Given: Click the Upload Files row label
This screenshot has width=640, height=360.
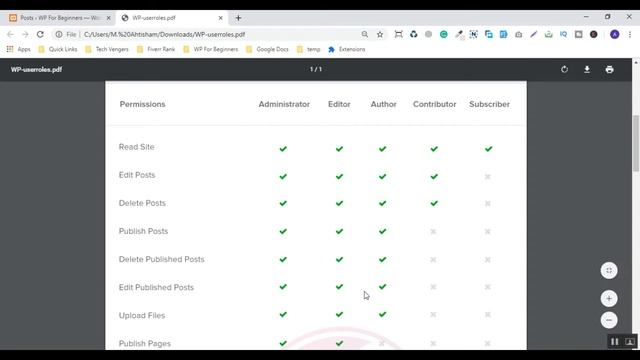Looking at the screenshot, I should [142, 316].
